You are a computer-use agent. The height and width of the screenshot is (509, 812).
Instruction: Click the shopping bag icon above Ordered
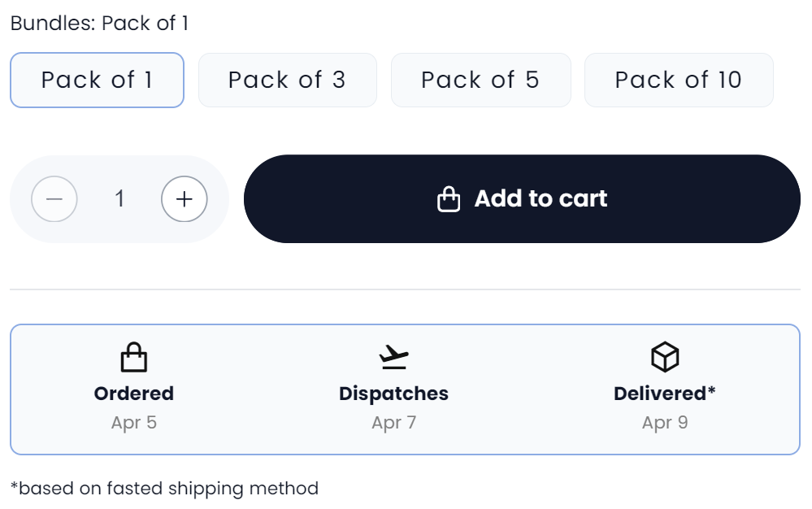(x=134, y=357)
